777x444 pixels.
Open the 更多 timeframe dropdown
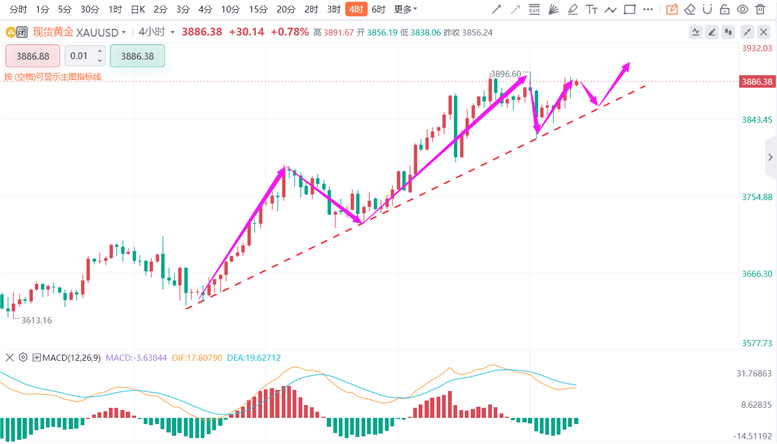click(x=404, y=9)
